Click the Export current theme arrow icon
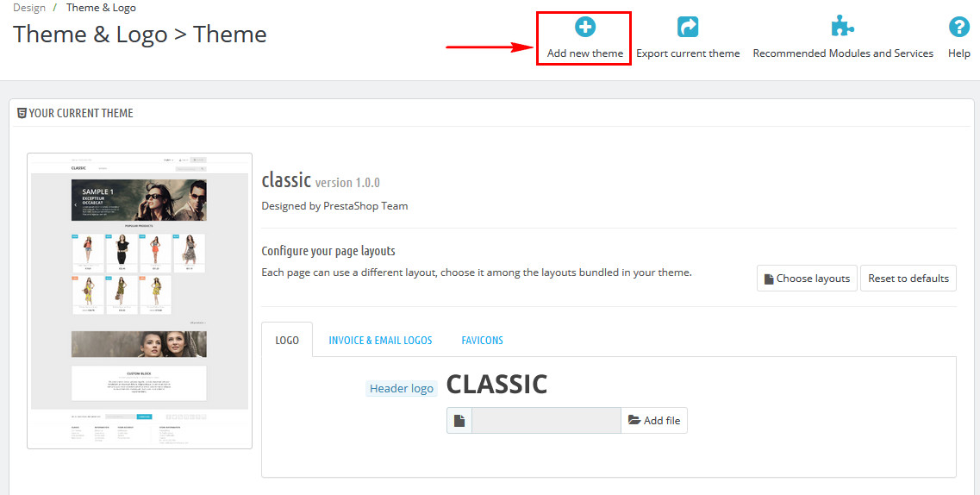 pyautogui.click(x=687, y=27)
